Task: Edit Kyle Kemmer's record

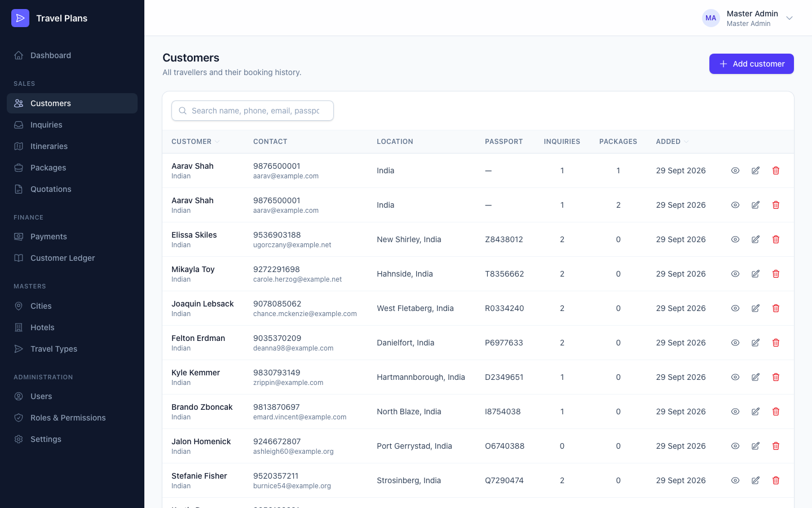Action: coord(756,377)
